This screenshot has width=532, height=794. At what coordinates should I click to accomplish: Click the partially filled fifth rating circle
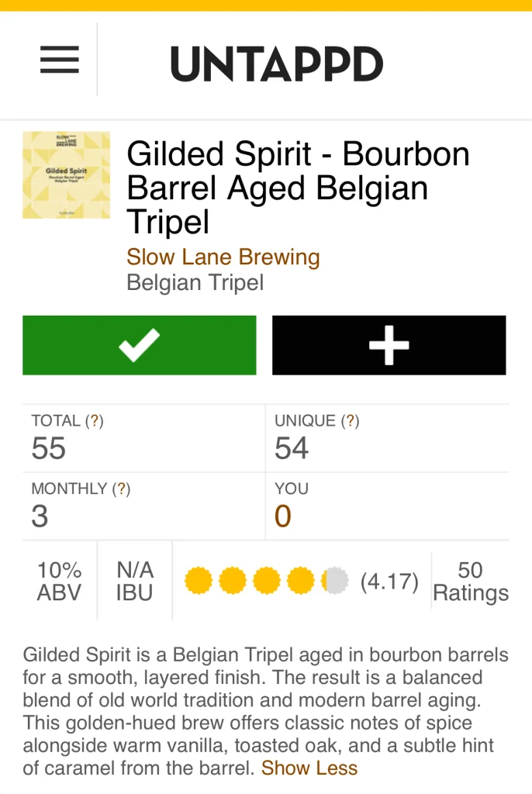tap(335, 581)
